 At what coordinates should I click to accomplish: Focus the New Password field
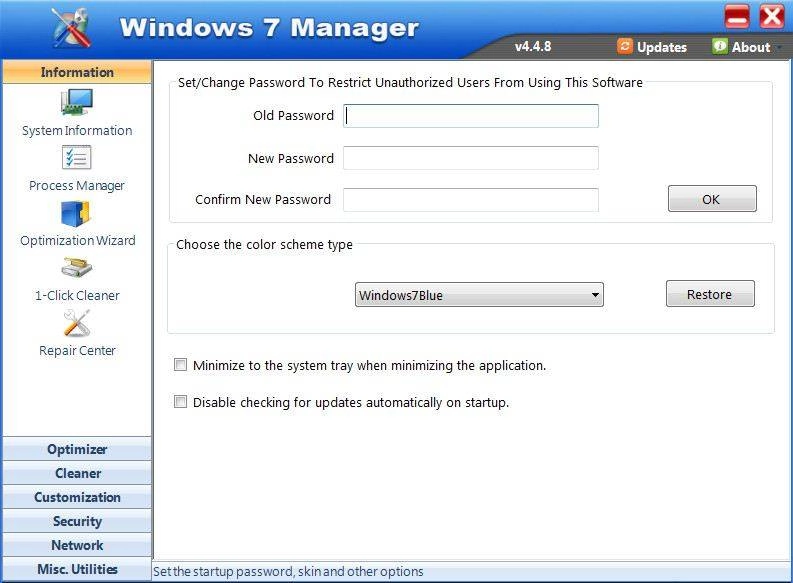[471, 158]
